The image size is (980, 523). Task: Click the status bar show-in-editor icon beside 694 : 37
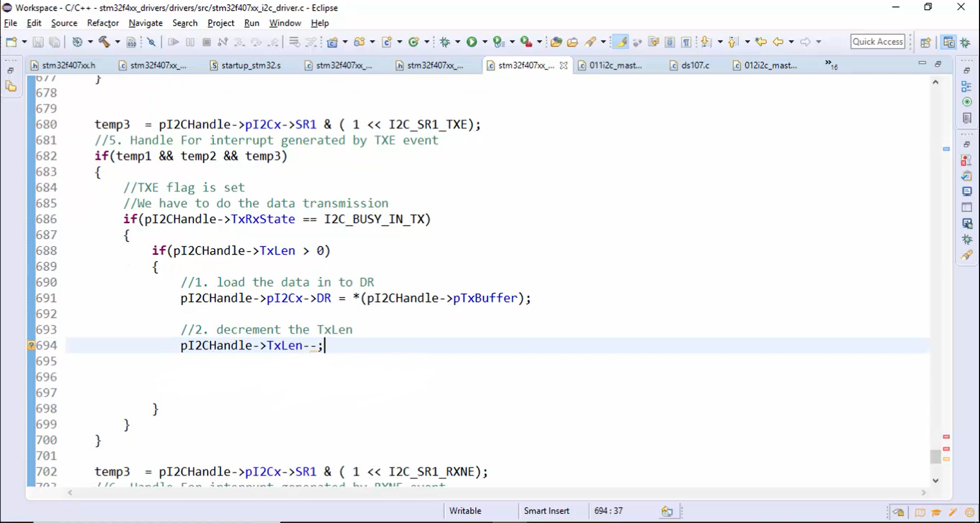(667, 511)
